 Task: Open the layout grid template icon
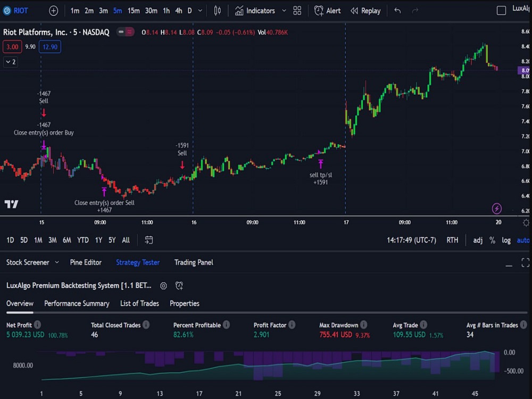pos(297,11)
